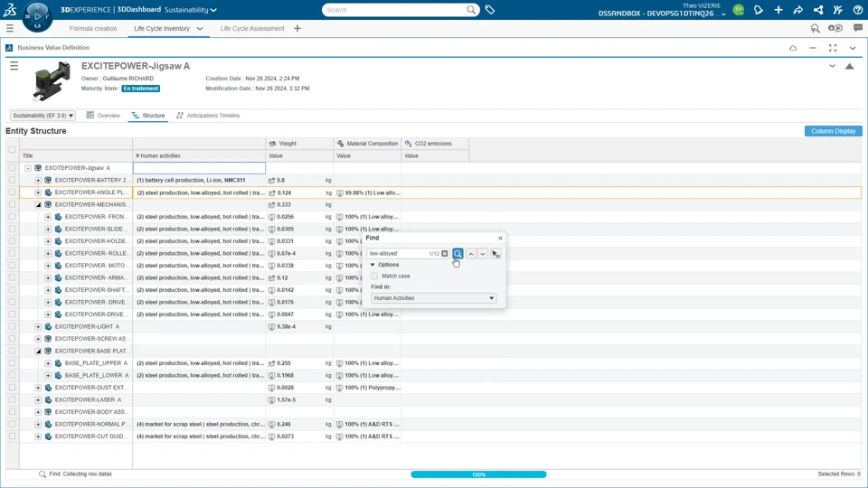Check the EXCITEPOWER-CUT GUID row checkbox
Image resolution: width=868 pixels, height=488 pixels.
tap(12, 436)
